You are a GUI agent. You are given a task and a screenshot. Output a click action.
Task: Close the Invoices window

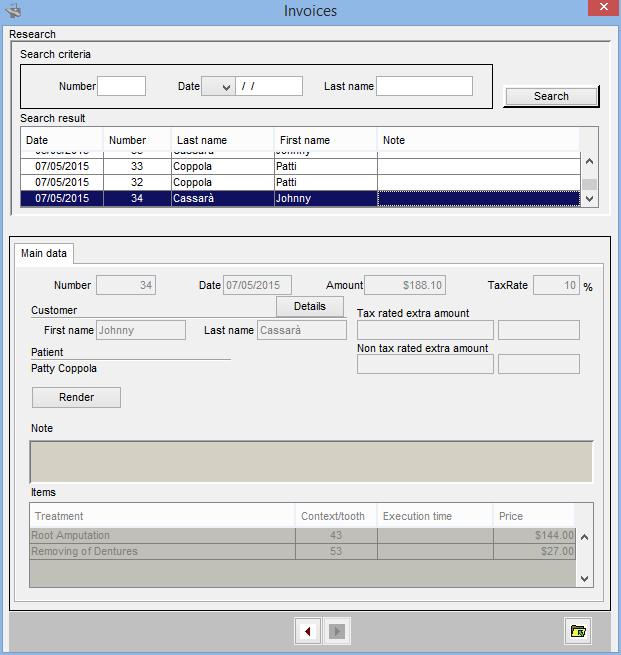click(x=598, y=10)
